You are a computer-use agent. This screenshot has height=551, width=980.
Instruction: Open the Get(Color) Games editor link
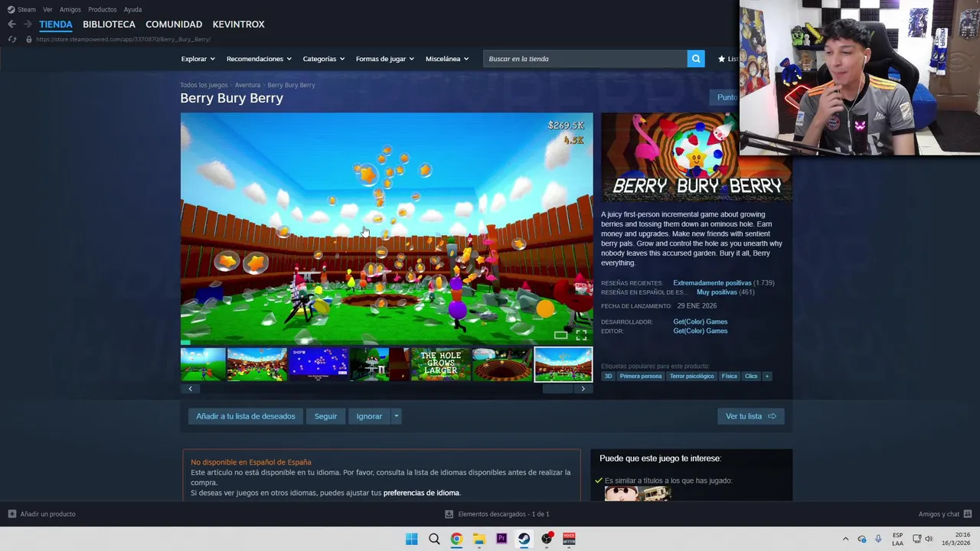700,331
